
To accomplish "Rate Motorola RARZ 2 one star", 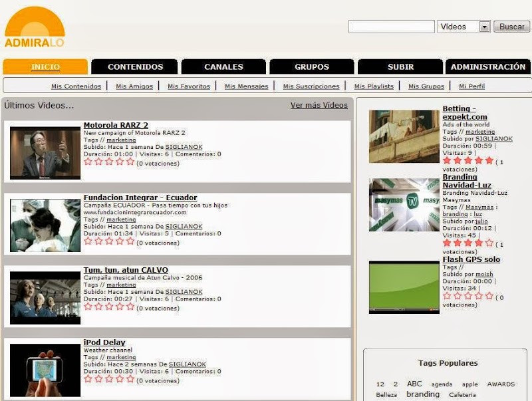I will pos(88,162).
